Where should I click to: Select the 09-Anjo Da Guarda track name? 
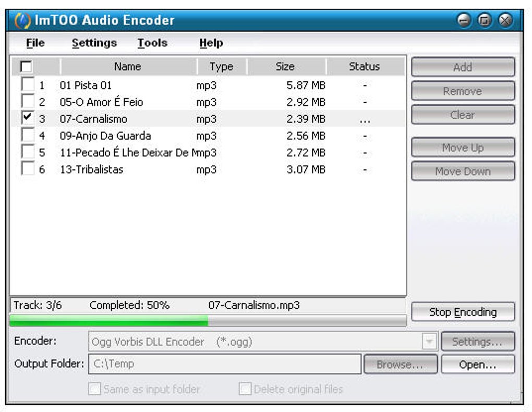click(x=105, y=136)
